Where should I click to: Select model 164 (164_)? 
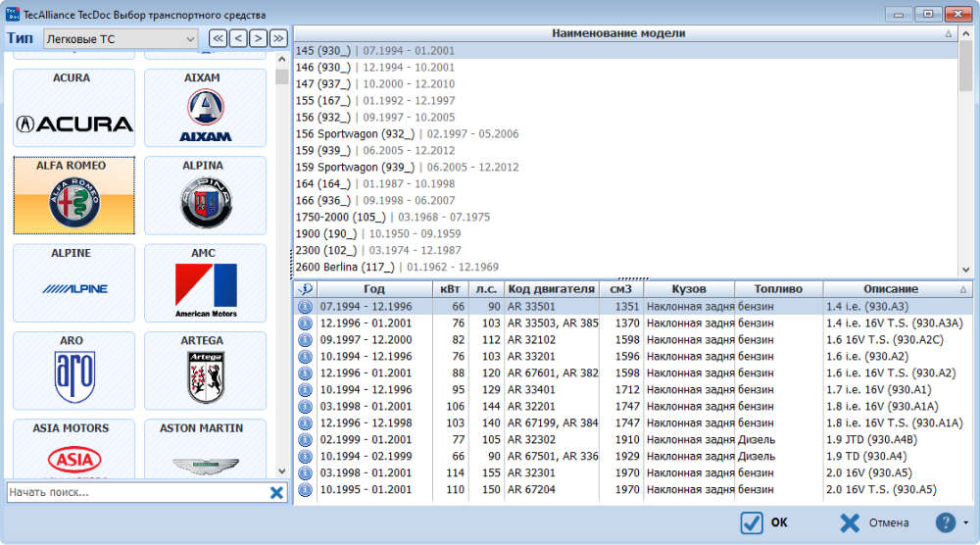click(x=625, y=183)
